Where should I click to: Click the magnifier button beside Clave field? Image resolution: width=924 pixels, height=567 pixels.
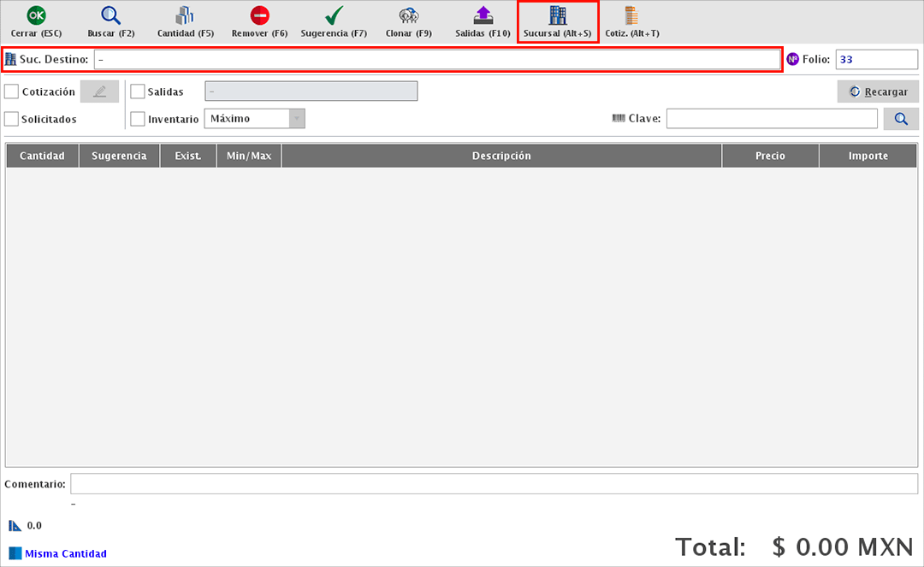901,119
